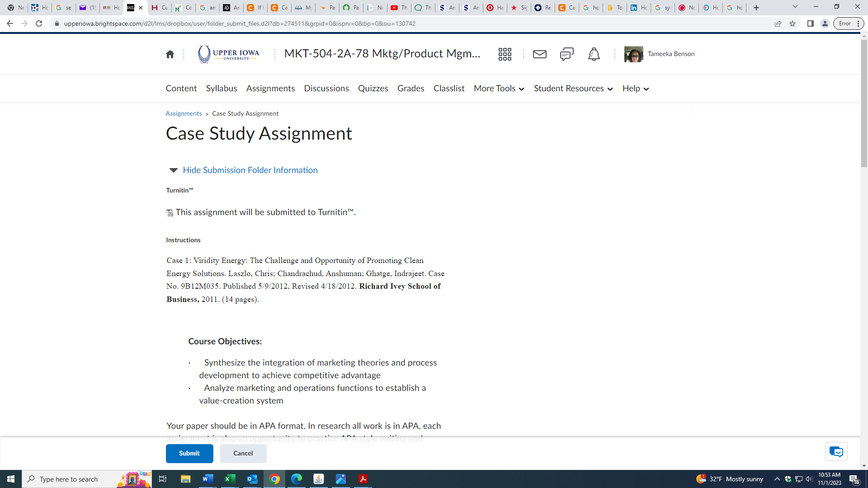
Task: Expand the More Tools dropdown
Action: click(499, 89)
